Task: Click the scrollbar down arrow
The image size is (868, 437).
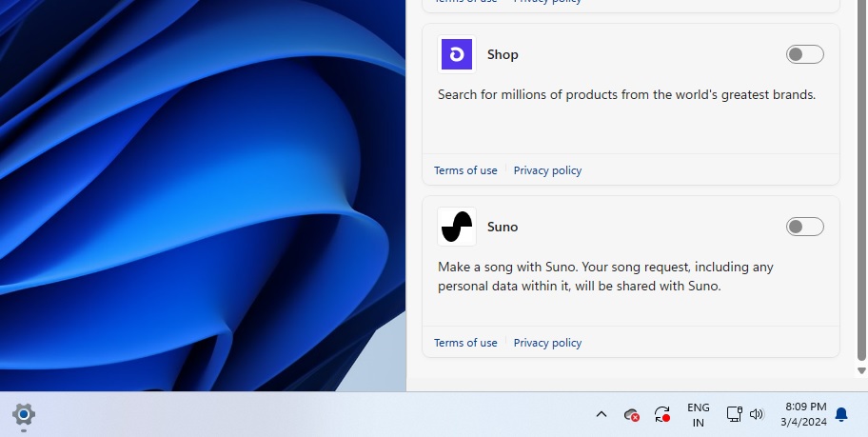Action: [861, 370]
